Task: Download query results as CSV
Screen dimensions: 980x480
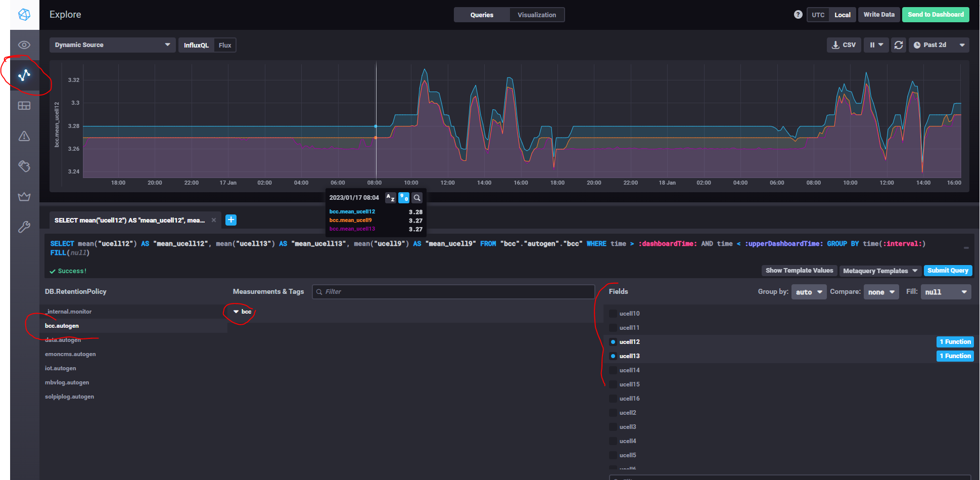Action: pyautogui.click(x=844, y=45)
